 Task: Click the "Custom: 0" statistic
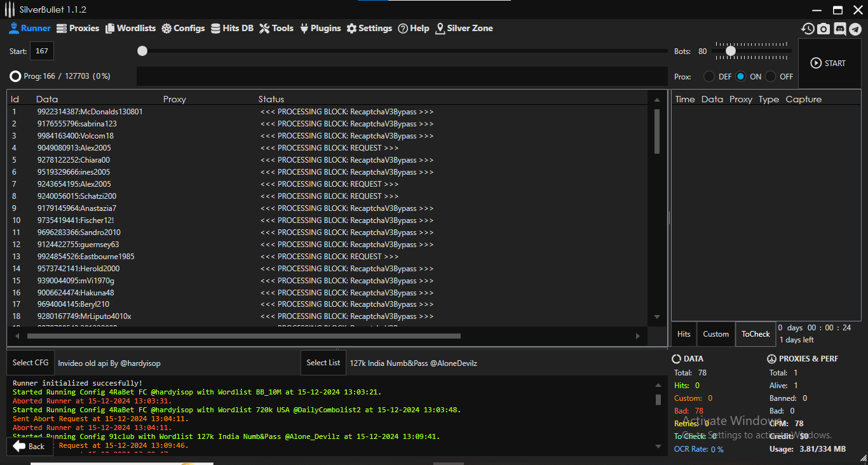pyautogui.click(x=693, y=398)
